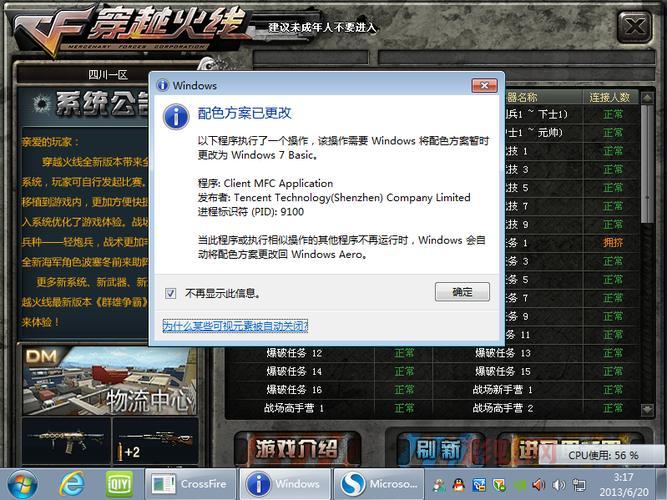
Task: Select the rifle weapon thumbnail
Action: [x=66, y=441]
